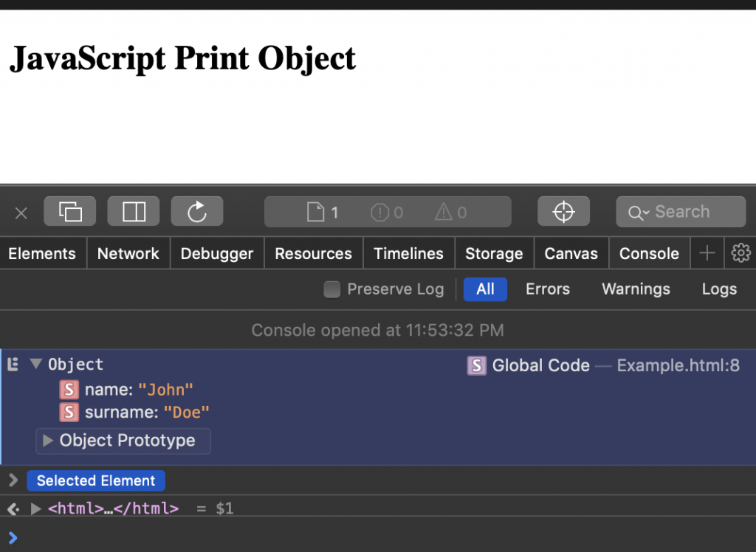Switch console filter to Warnings
This screenshot has width=756, height=552.
click(x=635, y=289)
